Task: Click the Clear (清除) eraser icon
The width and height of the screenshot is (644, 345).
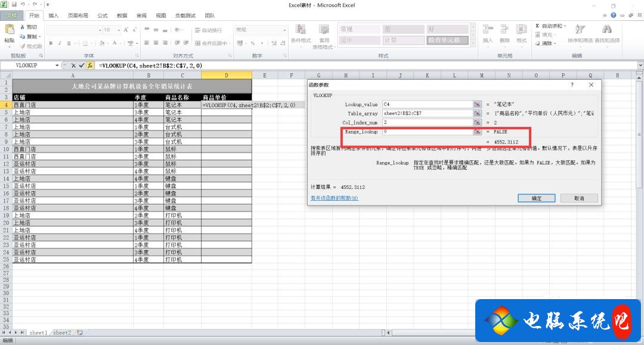Action: coord(538,43)
